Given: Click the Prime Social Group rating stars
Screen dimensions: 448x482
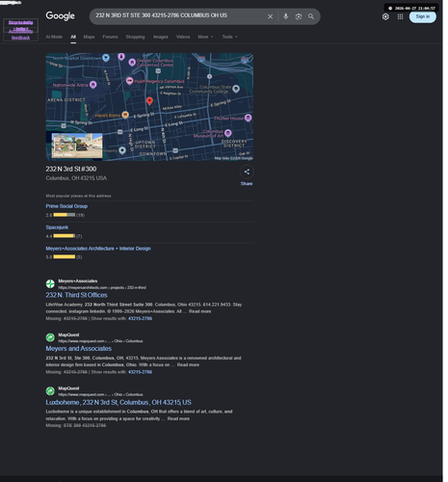Looking at the screenshot, I should point(65,215).
